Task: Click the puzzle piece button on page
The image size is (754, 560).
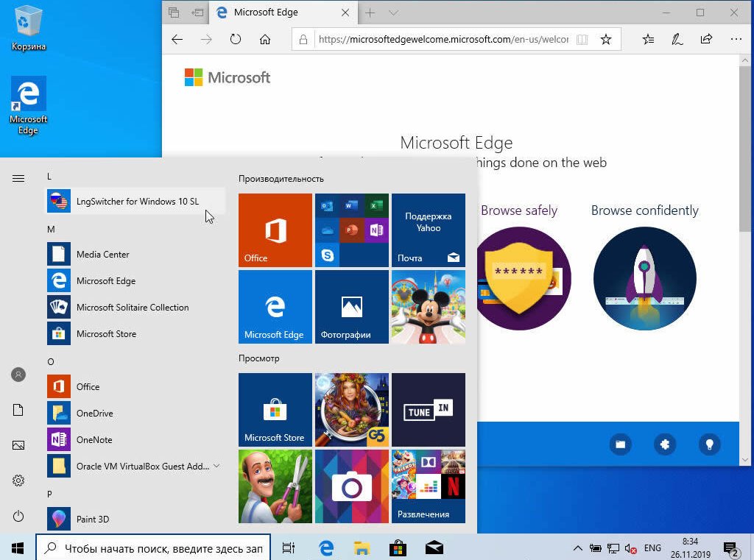Action: (665, 444)
